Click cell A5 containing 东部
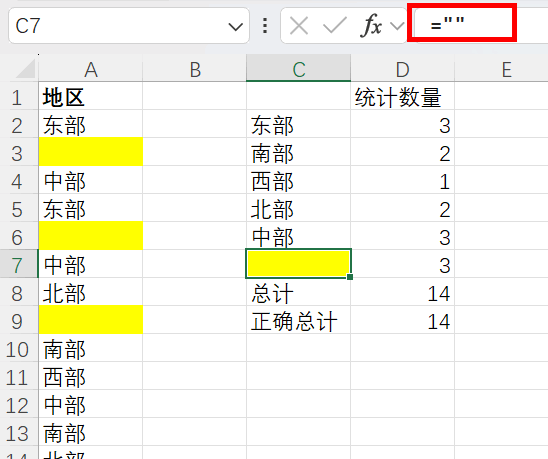The image size is (548, 459). click(91, 208)
